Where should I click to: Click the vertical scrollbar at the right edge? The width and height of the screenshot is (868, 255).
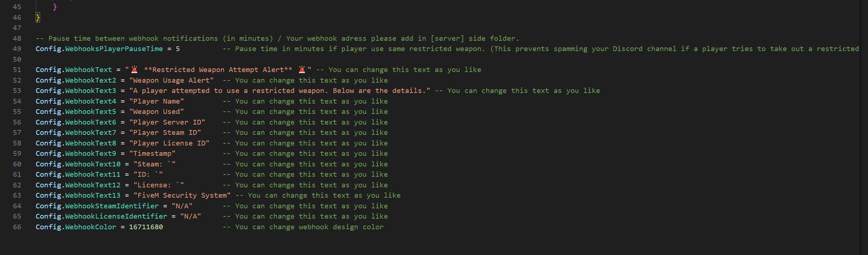(864, 127)
